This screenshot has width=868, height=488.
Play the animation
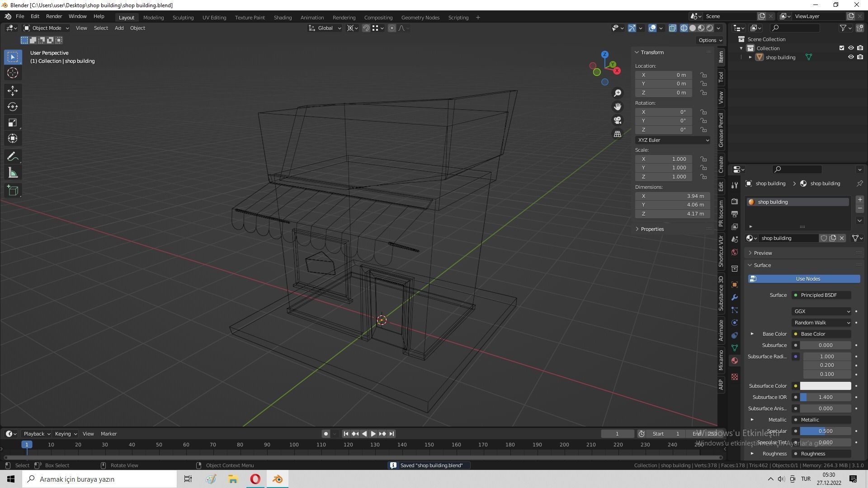pyautogui.click(x=373, y=434)
